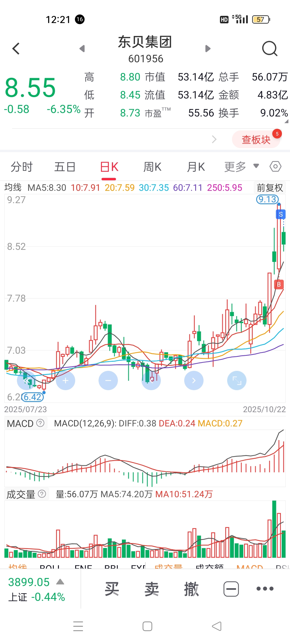
Task: Switch to the 月K tab
Action: click(196, 167)
